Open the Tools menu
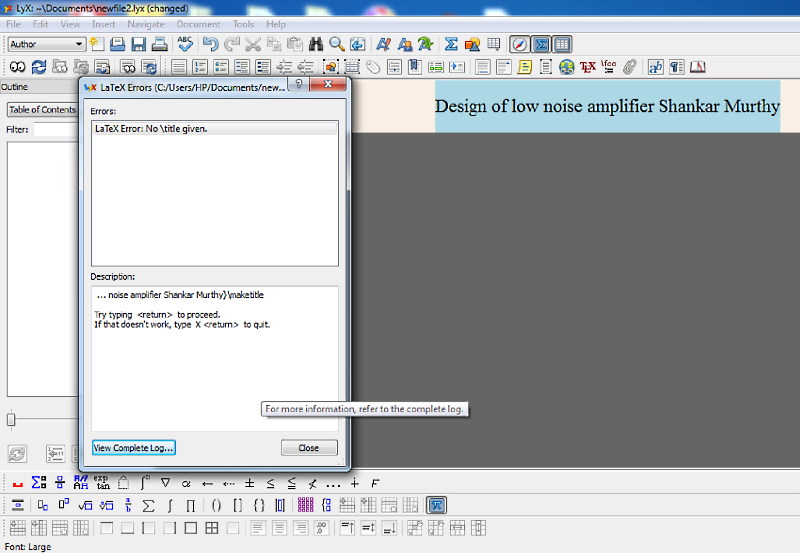The image size is (800, 553). [x=243, y=24]
